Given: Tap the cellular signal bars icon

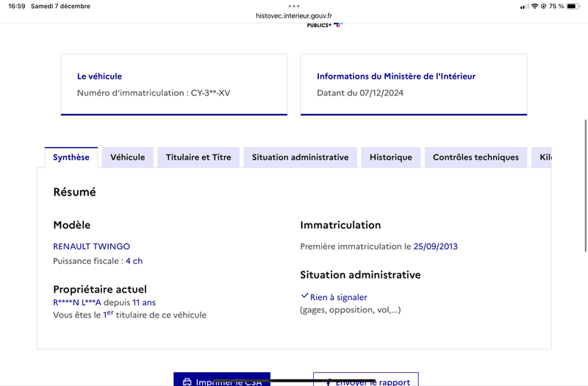Looking at the screenshot, I should coord(525,7).
